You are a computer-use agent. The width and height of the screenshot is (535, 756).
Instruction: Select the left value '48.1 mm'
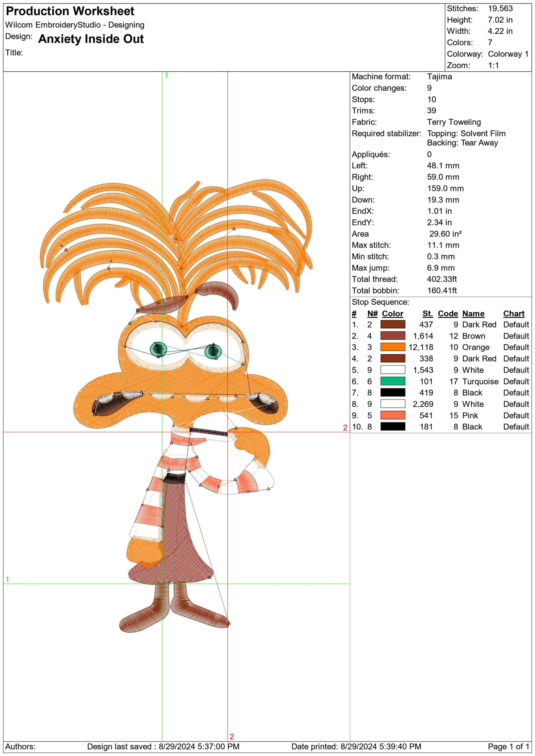click(x=443, y=166)
